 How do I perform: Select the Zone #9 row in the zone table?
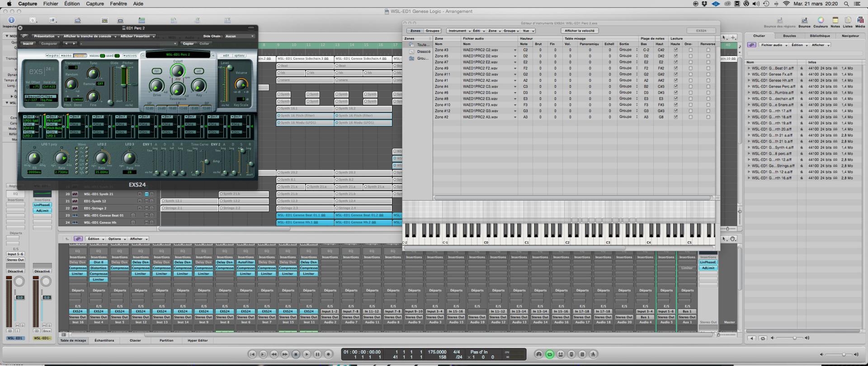[x=574, y=68]
